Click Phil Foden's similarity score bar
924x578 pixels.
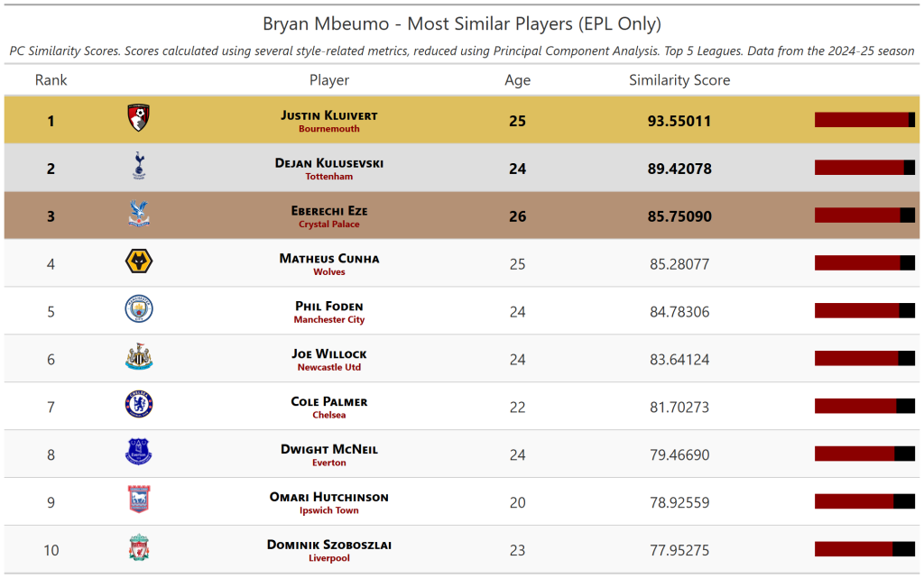click(864, 311)
